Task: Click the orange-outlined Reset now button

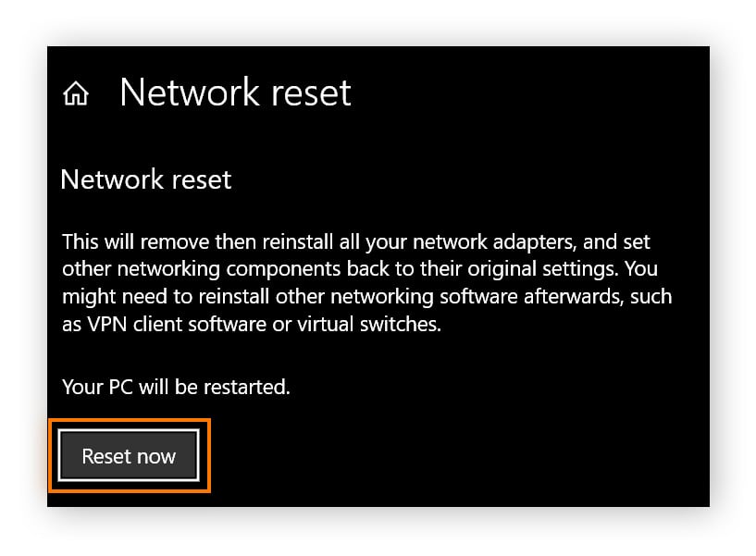Action: pos(128,455)
